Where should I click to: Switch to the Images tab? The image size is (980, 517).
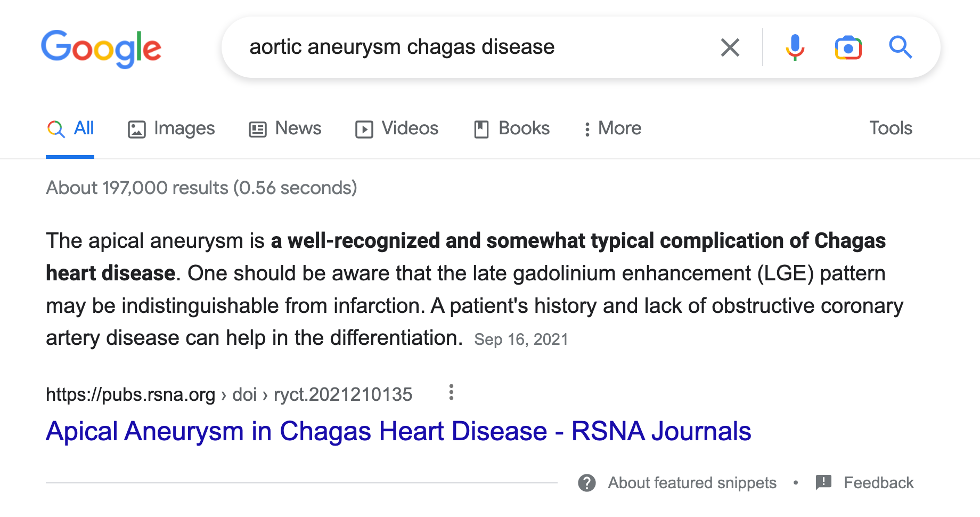(x=171, y=128)
